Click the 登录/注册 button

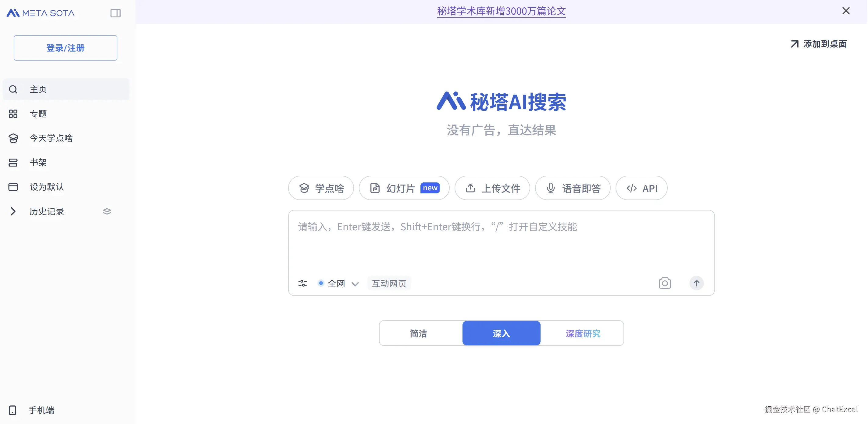point(65,48)
